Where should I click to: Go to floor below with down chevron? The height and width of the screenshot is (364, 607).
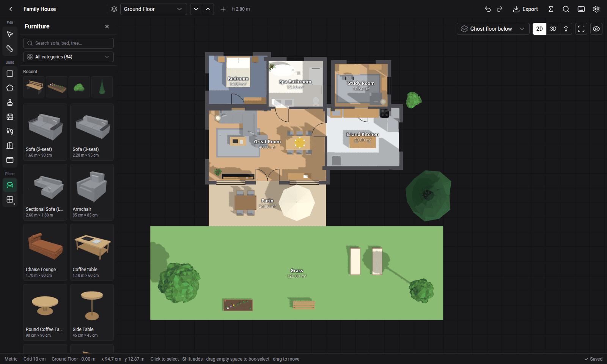[x=196, y=9]
